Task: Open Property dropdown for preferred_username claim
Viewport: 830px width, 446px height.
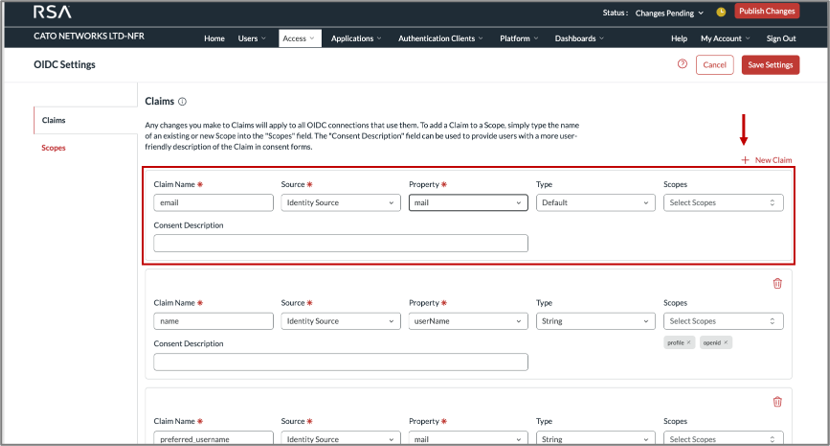Action: (x=468, y=438)
